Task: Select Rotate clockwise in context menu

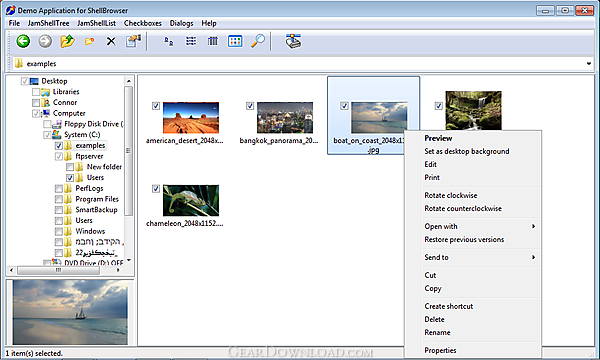Action: click(x=451, y=195)
